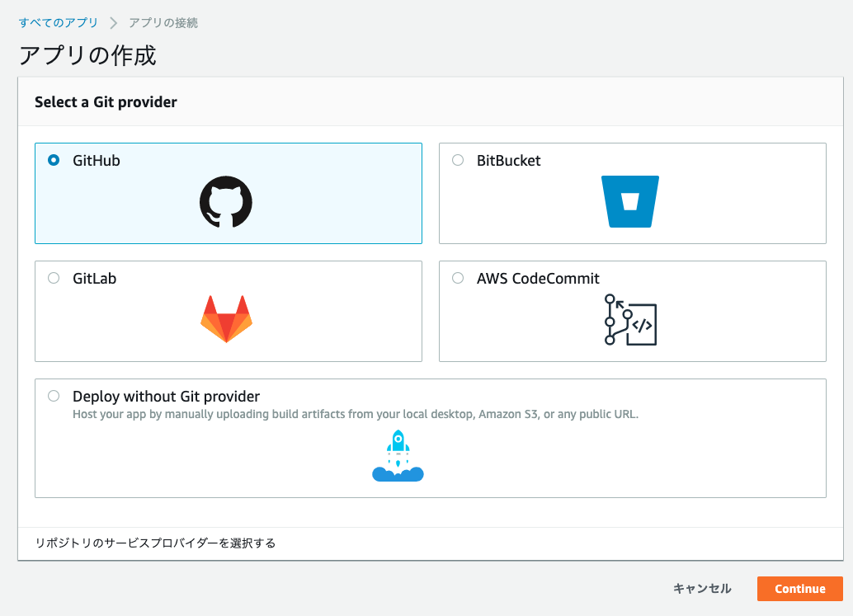Click the BitBucket label text
853x616 pixels.
click(x=509, y=160)
